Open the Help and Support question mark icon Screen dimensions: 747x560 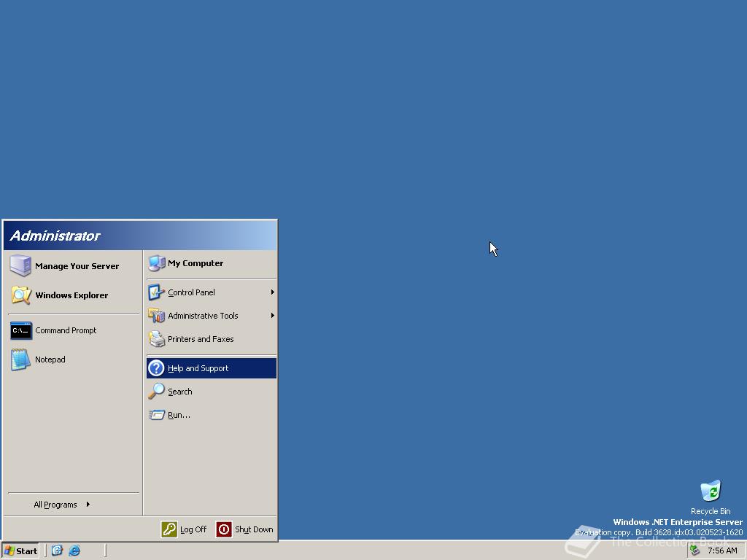click(156, 368)
